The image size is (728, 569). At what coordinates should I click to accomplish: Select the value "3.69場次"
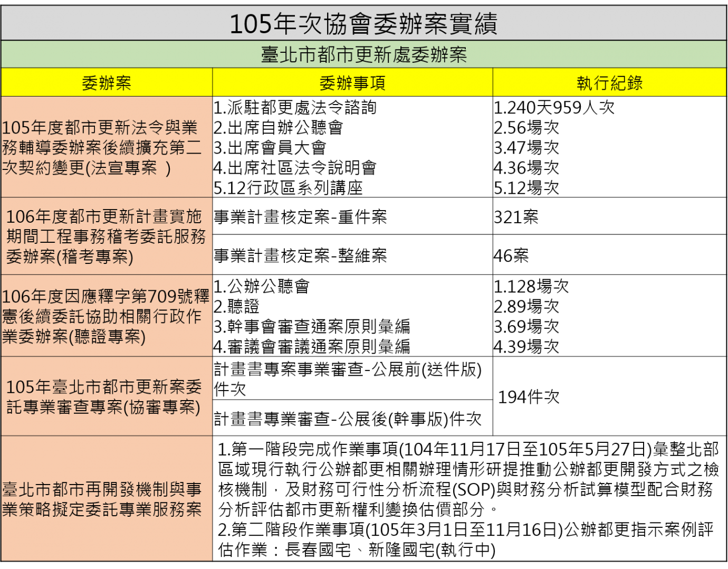(526, 327)
